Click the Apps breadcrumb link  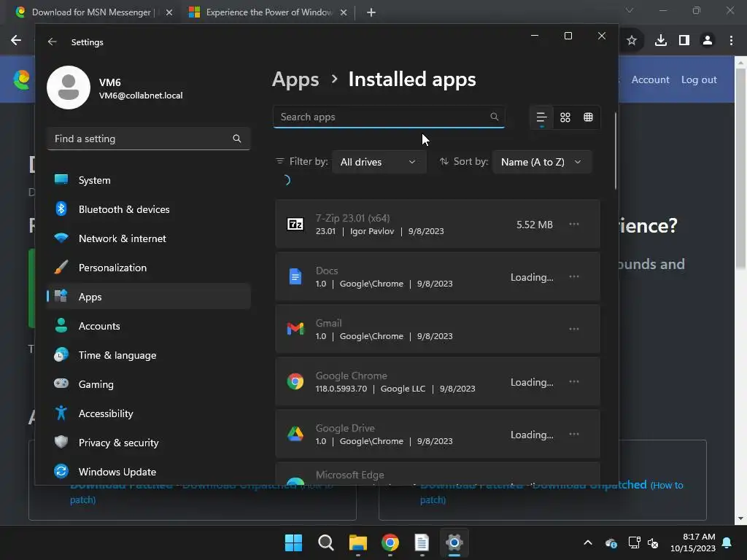coord(295,79)
